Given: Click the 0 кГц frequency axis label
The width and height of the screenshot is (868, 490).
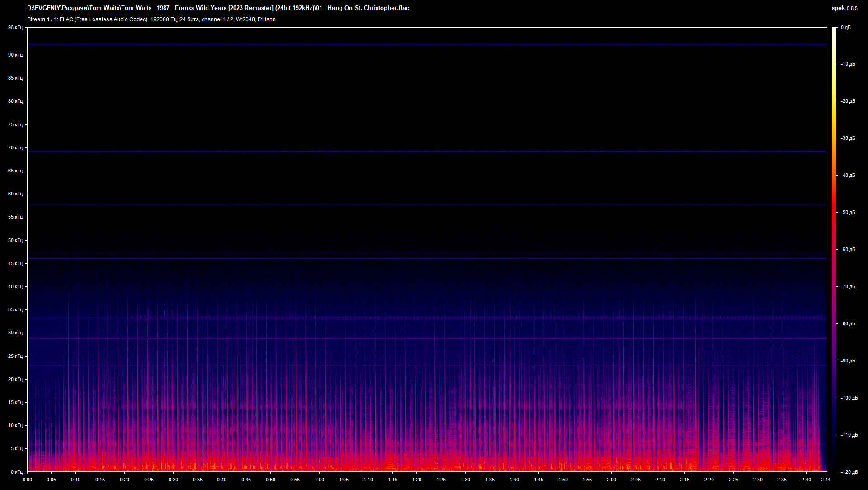Looking at the screenshot, I should (x=16, y=472).
